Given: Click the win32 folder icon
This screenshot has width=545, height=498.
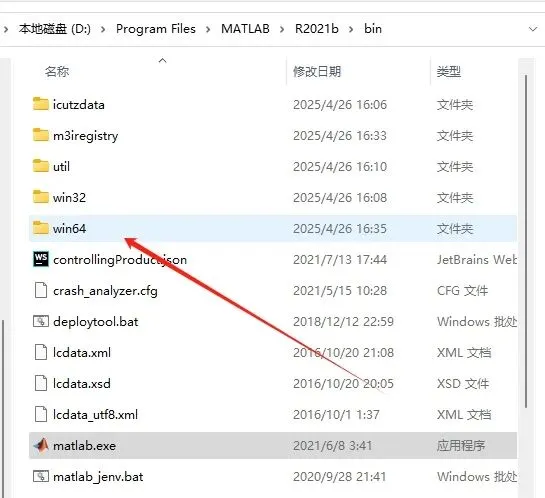Looking at the screenshot, I should point(41,197).
